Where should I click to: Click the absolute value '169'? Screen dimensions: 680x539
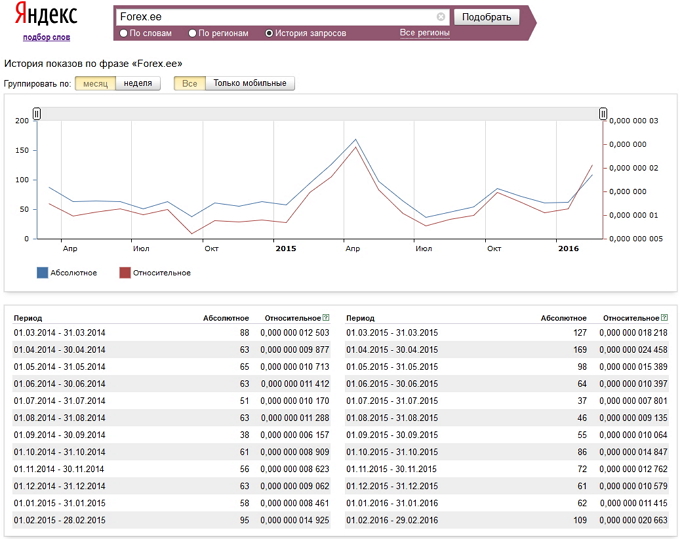(x=580, y=350)
